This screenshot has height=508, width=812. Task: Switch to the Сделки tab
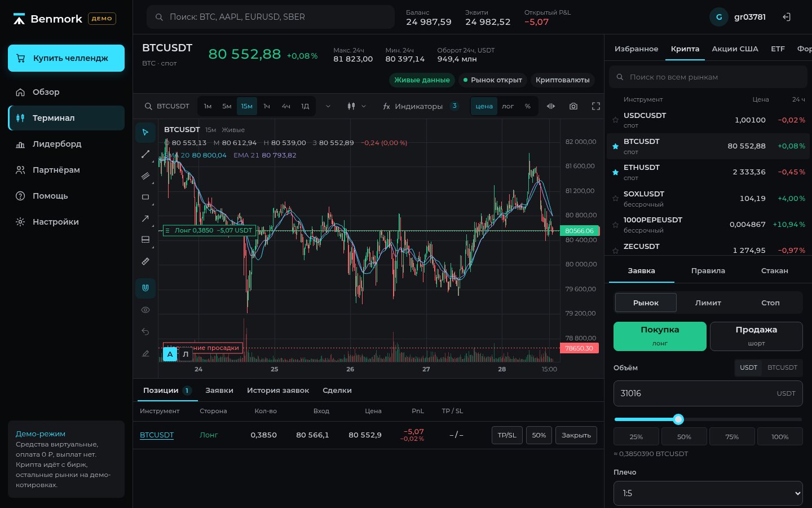(x=337, y=391)
